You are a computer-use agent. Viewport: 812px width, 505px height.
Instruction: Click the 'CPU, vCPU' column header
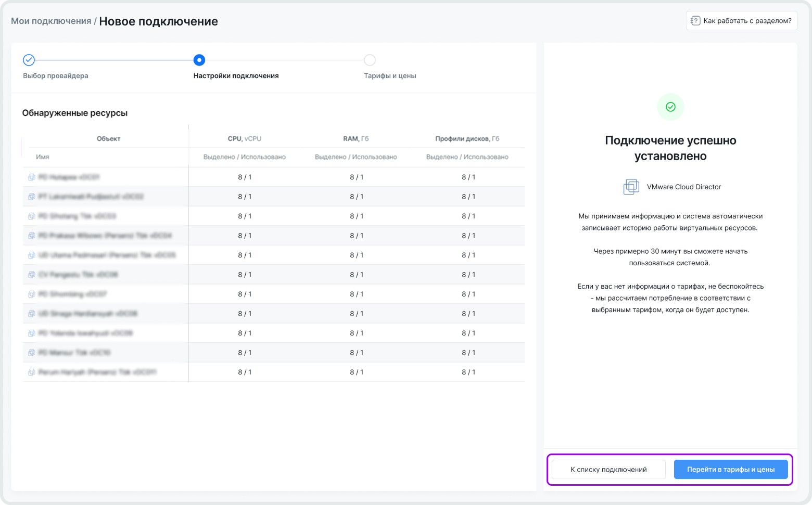pyautogui.click(x=245, y=139)
